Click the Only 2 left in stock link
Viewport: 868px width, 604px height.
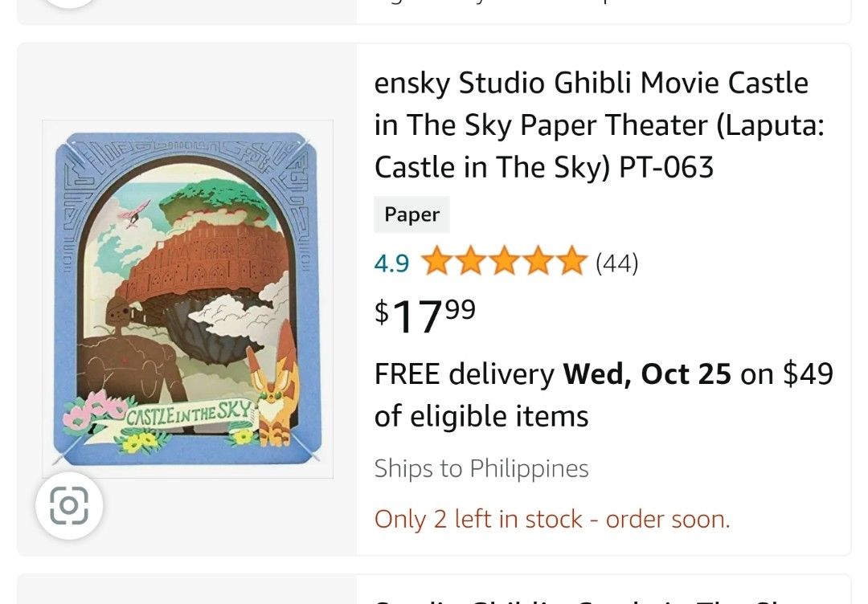(x=551, y=519)
